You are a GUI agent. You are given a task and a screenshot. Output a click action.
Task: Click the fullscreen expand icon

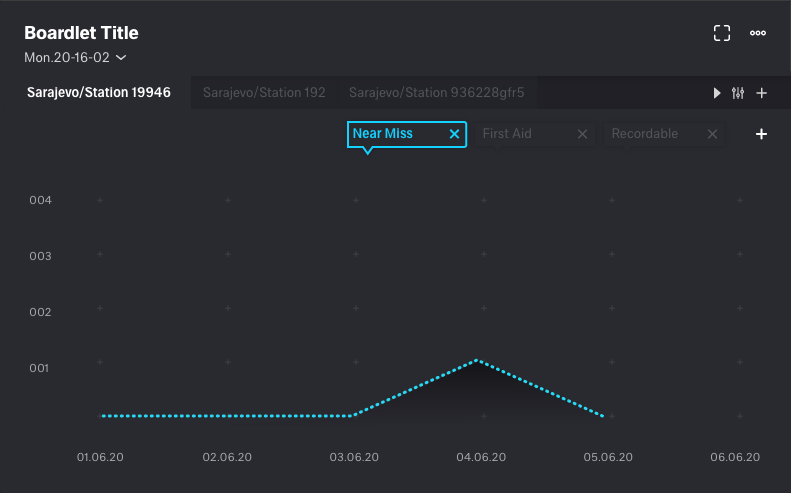(x=722, y=33)
